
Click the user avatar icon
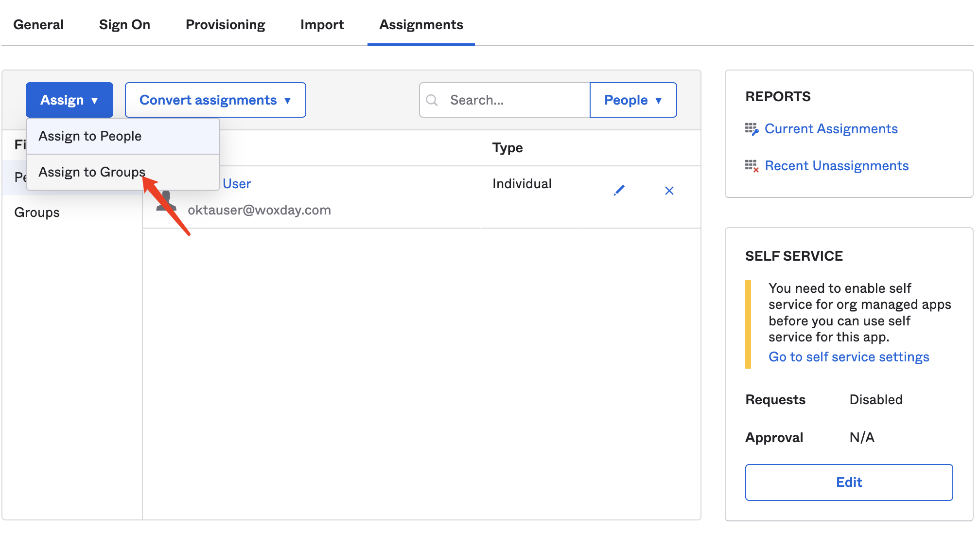click(x=166, y=200)
